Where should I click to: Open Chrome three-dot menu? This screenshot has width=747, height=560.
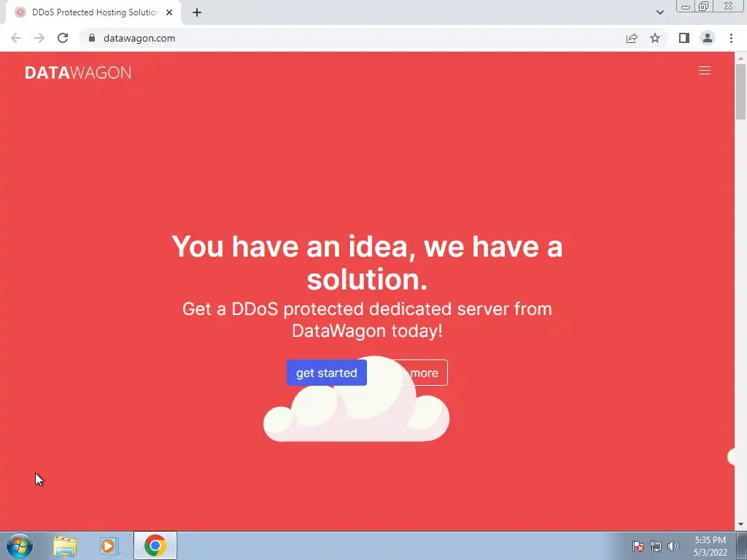tap(731, 38)
